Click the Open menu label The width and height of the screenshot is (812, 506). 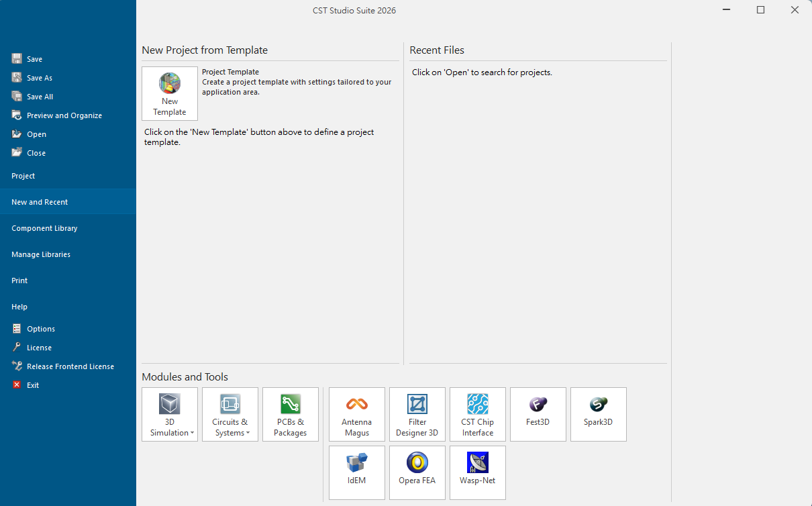tap(36, 134)
